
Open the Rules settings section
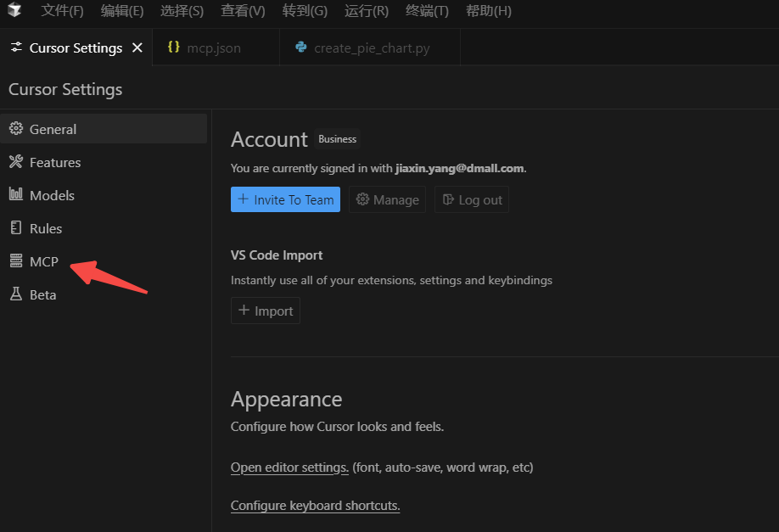(104, 228)
